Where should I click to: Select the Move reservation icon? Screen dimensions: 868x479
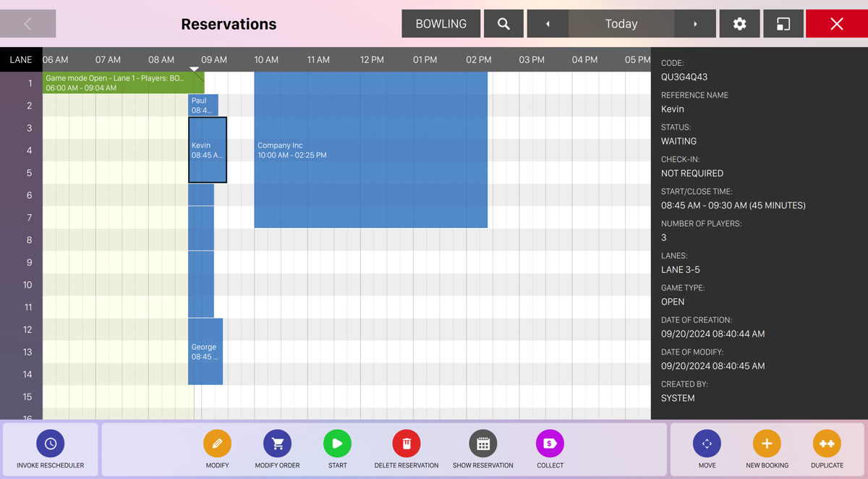(707, 444)
